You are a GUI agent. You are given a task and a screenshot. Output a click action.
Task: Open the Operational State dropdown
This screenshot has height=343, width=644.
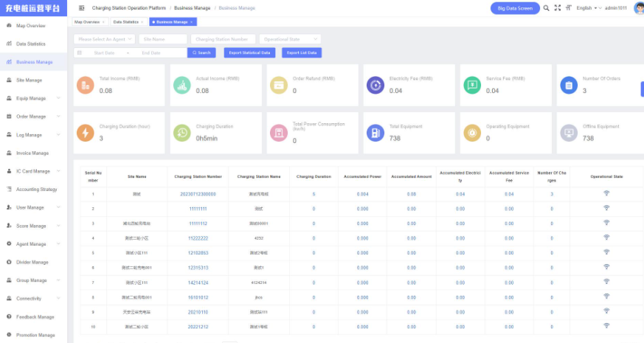point(290,39)
